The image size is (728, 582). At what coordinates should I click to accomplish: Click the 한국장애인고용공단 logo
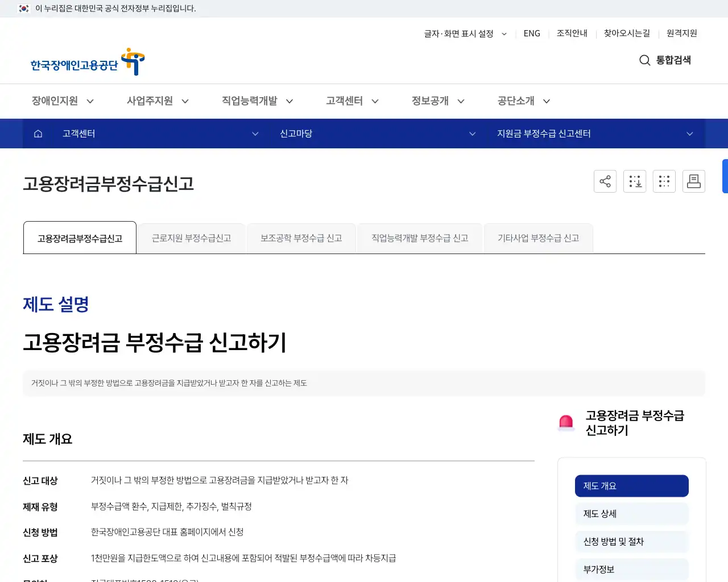pos(85,61)
